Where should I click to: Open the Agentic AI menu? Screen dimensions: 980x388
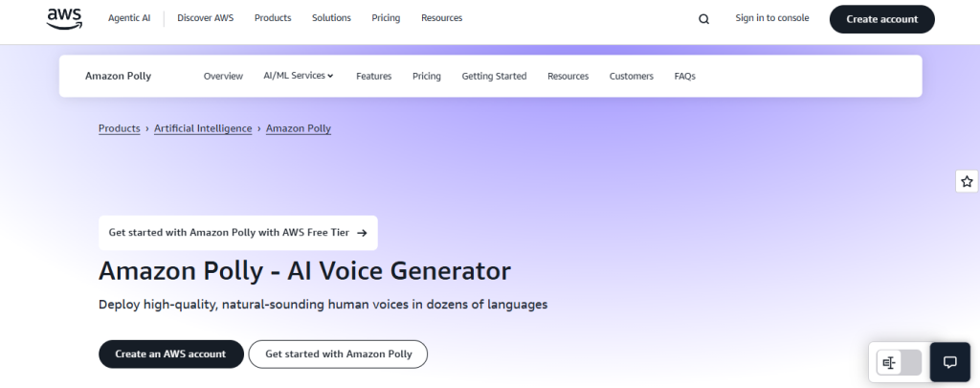tap(129, 18)
